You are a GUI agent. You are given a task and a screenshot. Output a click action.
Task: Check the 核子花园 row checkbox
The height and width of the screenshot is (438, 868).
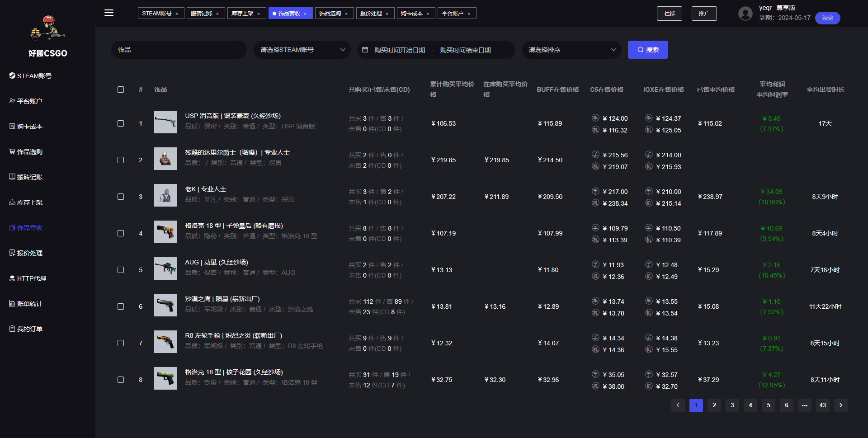tap(121, 380)
